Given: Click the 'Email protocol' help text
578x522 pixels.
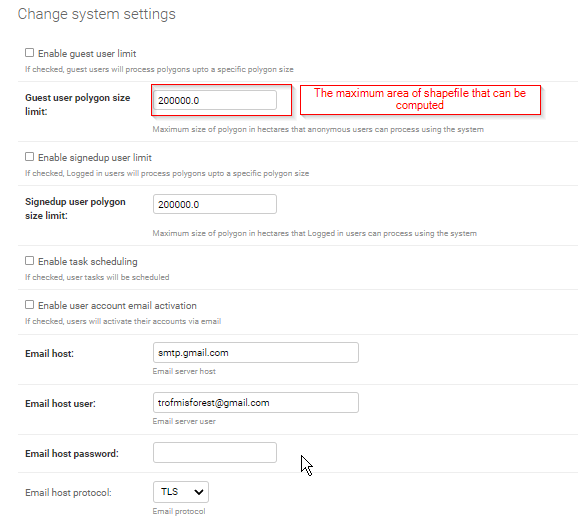Looking at the screenshot, I should (x=179, y=511).
